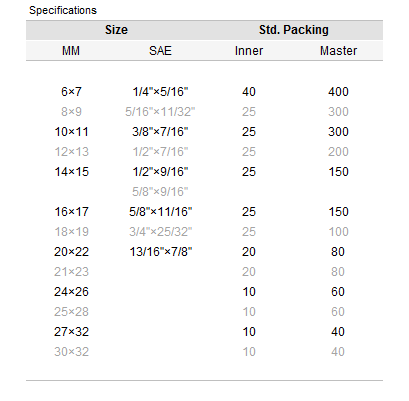The image size is (409, 401).
Task: Select the 8×9 size row
Action: click(x=204, y=112)
